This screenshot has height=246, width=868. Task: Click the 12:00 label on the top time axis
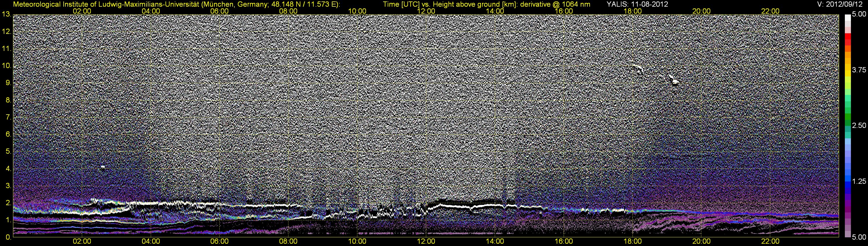tap(426, 11)
